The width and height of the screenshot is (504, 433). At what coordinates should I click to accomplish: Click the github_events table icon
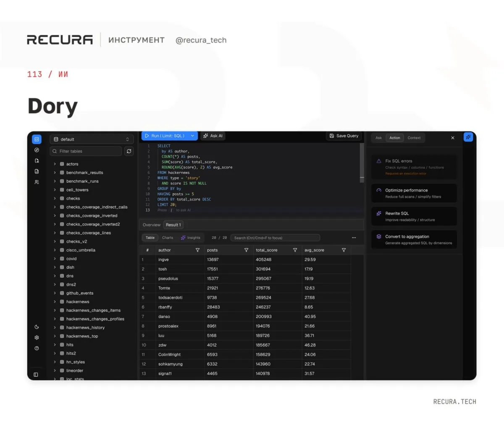point(62,293)
